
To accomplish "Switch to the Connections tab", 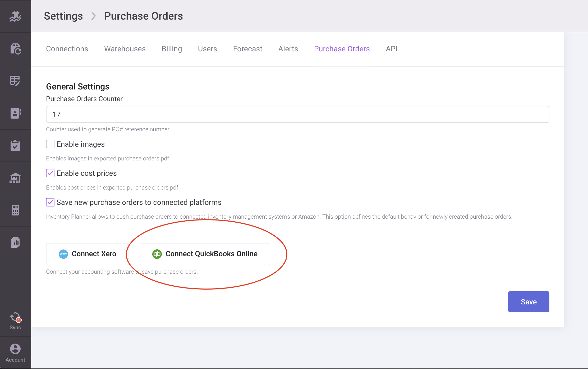I will 67,49.
